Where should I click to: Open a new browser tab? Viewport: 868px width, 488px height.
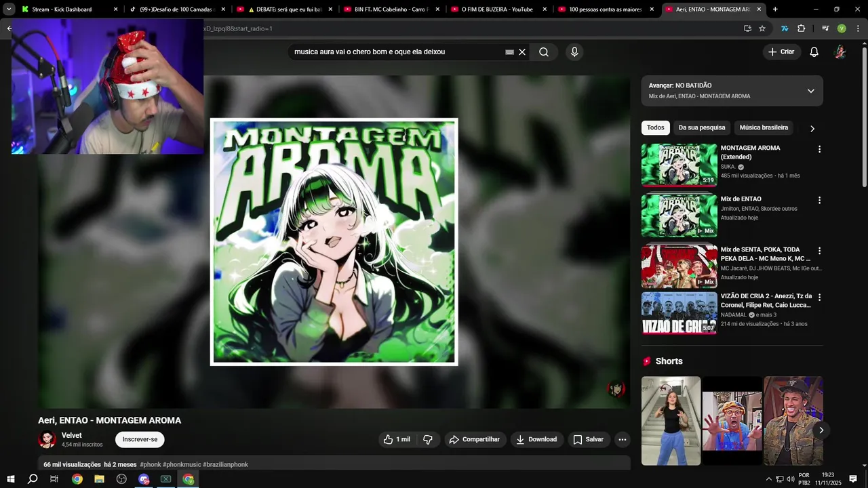(x=775, y=9)
